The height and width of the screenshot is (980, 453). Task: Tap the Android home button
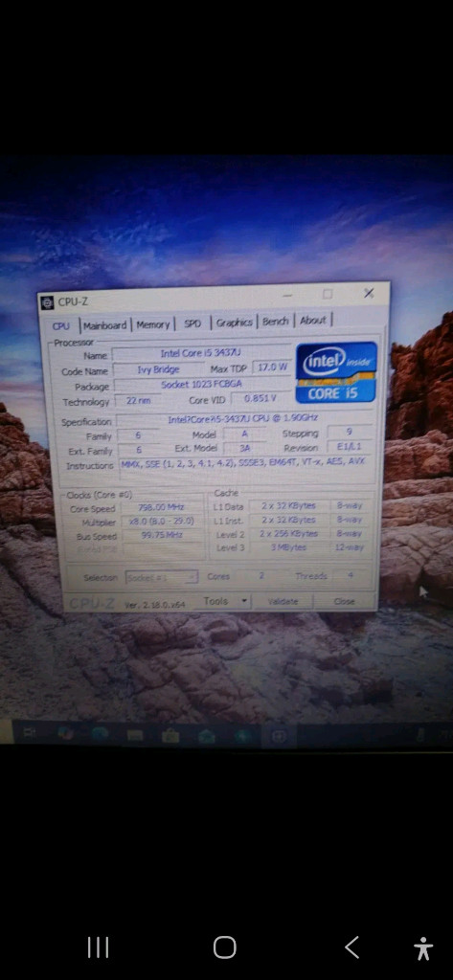tap(225, 947)
